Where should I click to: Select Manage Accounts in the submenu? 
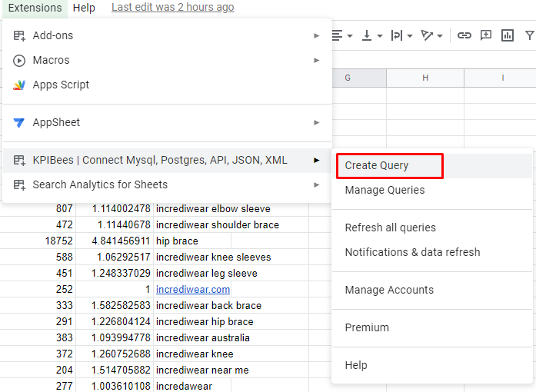[432, 290]
